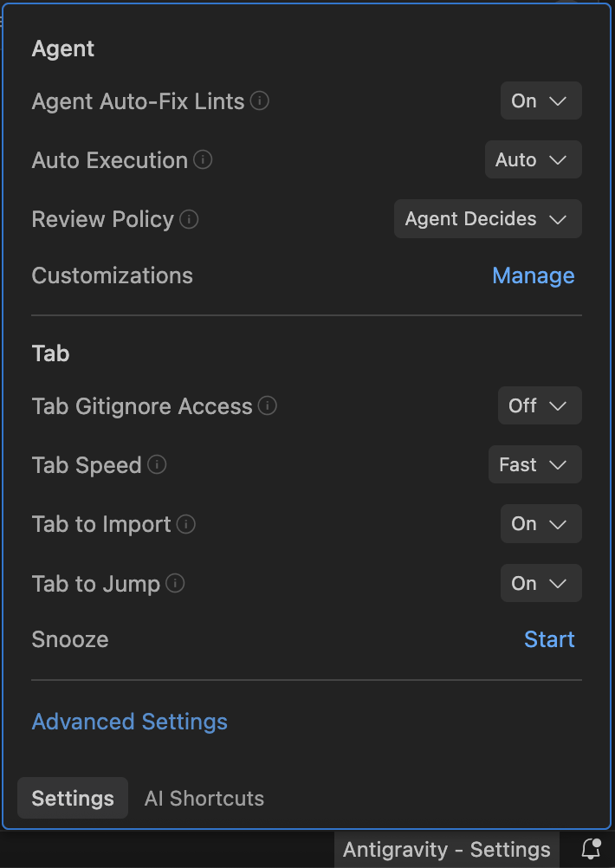Image resolution: width=615 pixels, height=868 pixels.
Task: Click info icon beside Review Policy
Action: (189, 219)
